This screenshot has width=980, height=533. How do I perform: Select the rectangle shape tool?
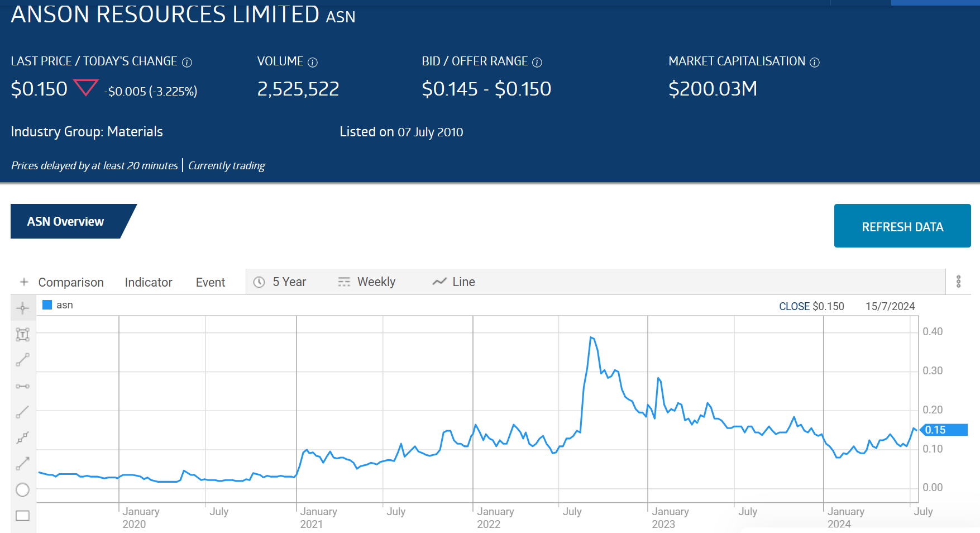coord(23,515)
